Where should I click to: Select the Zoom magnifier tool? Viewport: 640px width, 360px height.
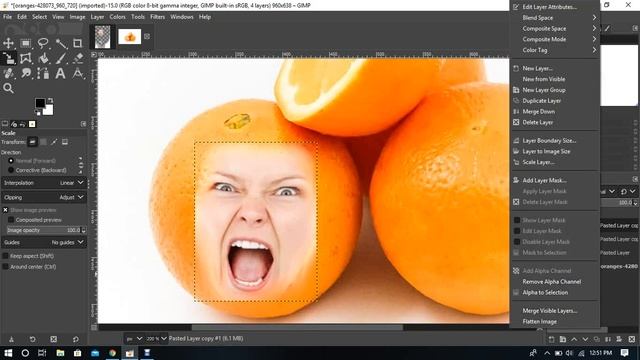tap(8, 88)
